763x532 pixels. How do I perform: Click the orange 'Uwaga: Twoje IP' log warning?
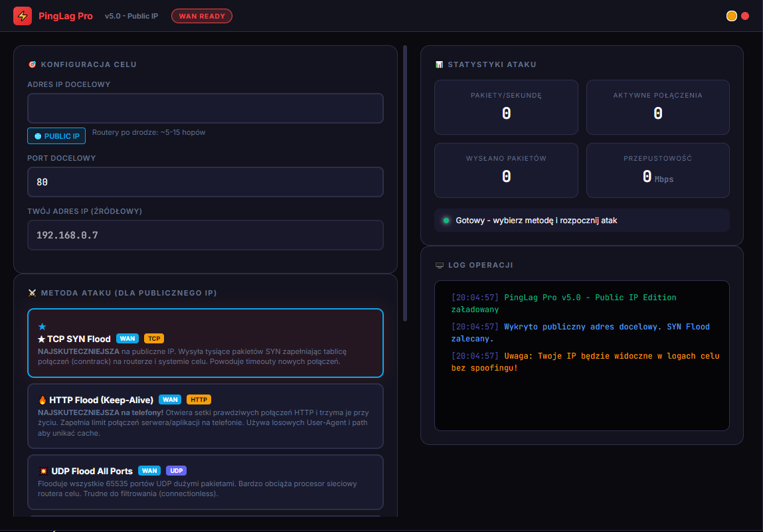(586, 362)
